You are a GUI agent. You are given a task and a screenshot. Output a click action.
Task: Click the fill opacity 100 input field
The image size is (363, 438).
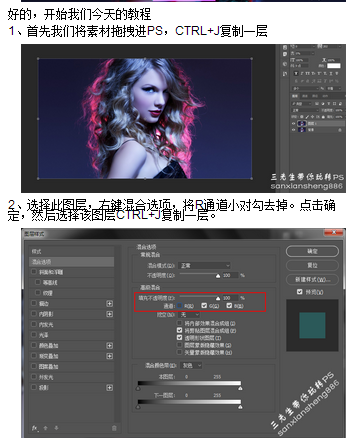230,298
